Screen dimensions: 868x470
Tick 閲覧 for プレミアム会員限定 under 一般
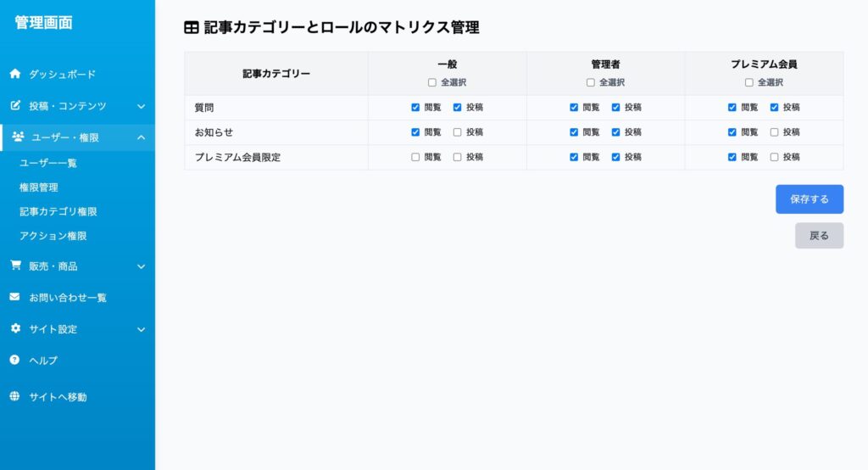[415, 158]
